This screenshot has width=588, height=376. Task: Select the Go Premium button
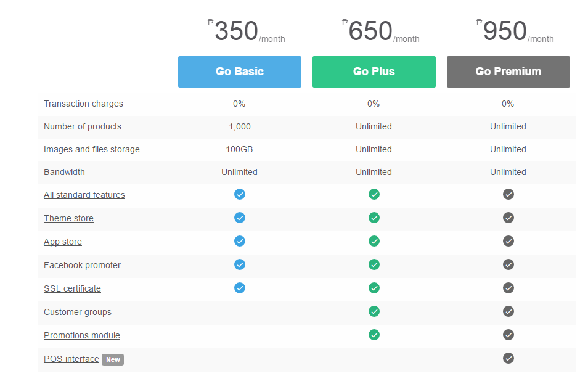(508, 72)
